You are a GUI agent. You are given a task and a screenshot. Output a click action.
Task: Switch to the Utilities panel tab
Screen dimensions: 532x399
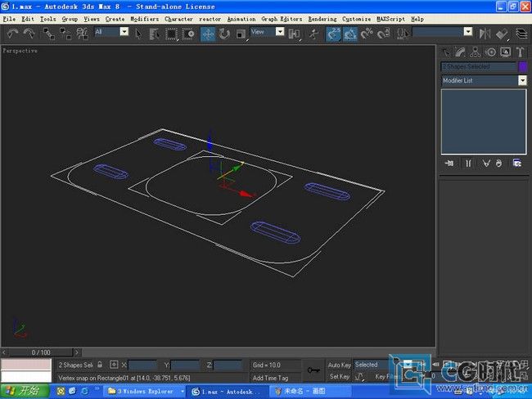point(520,52)
